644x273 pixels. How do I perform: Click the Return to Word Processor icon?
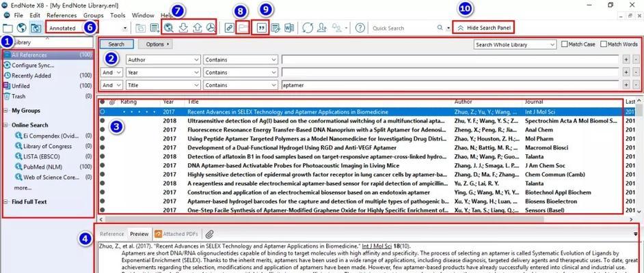click(289, 28)
